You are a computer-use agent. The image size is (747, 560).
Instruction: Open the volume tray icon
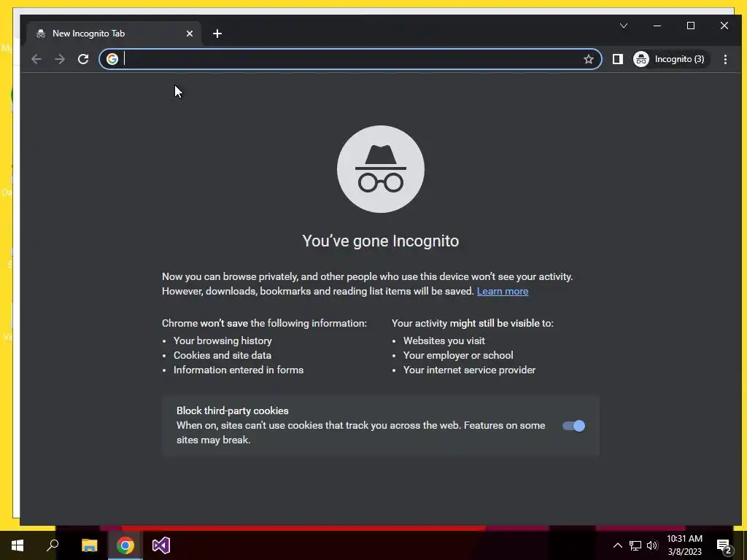tap(652, 545)
